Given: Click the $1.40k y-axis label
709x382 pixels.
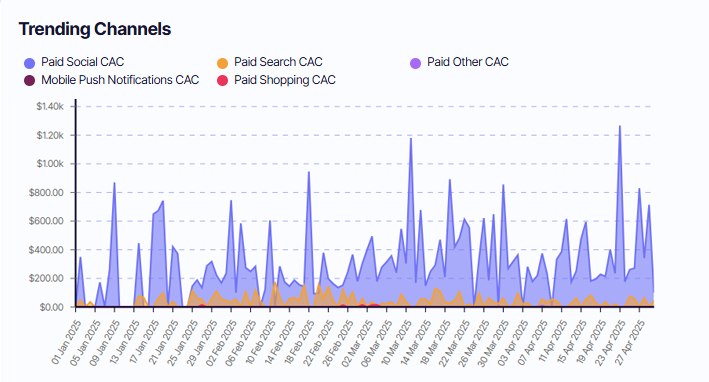Looking at the screenshot, I should pyautogui.click(x=50, y=107).
